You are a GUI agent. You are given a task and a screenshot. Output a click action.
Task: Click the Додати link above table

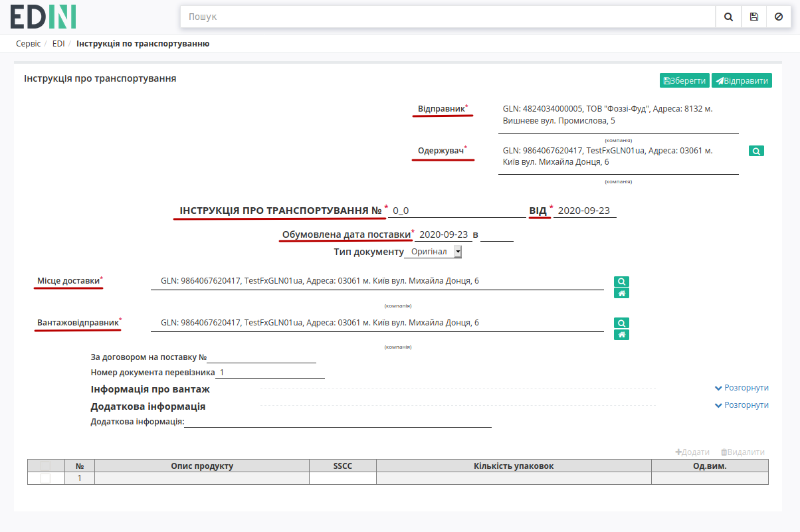tap(692, 452)
